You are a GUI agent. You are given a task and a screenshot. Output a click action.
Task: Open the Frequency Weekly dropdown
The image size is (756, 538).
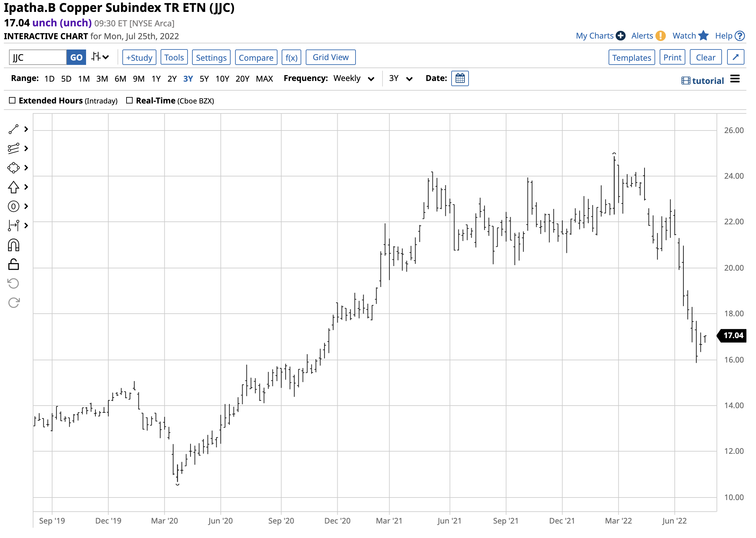coord(355,78)
